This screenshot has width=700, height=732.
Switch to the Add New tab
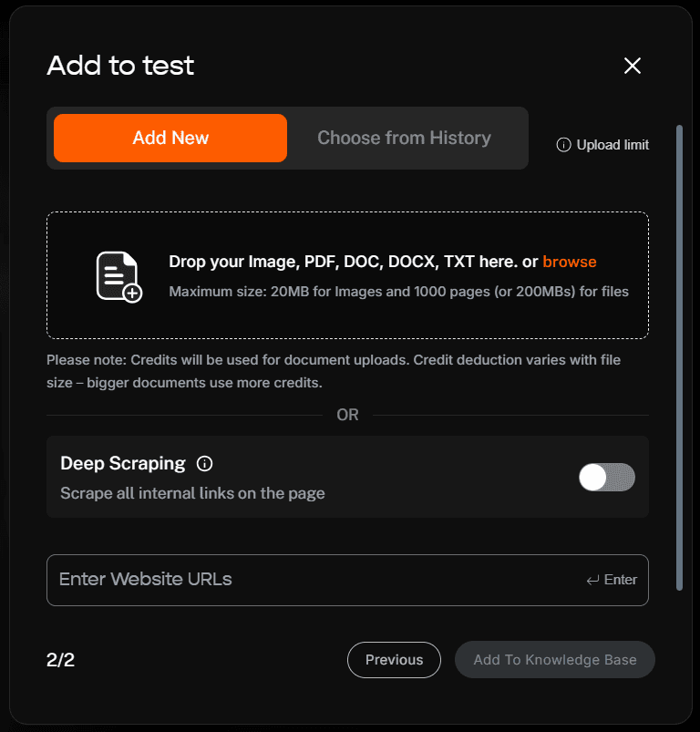point(170,139)
